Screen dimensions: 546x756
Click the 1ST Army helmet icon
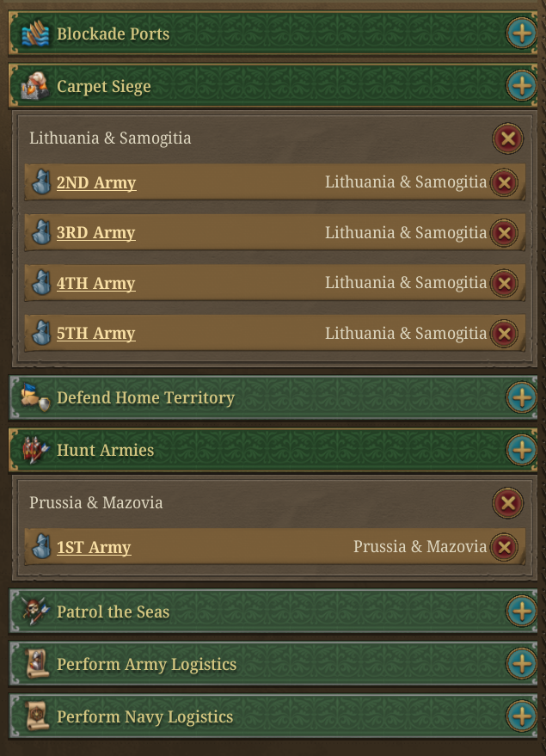(x=41, y=547)
